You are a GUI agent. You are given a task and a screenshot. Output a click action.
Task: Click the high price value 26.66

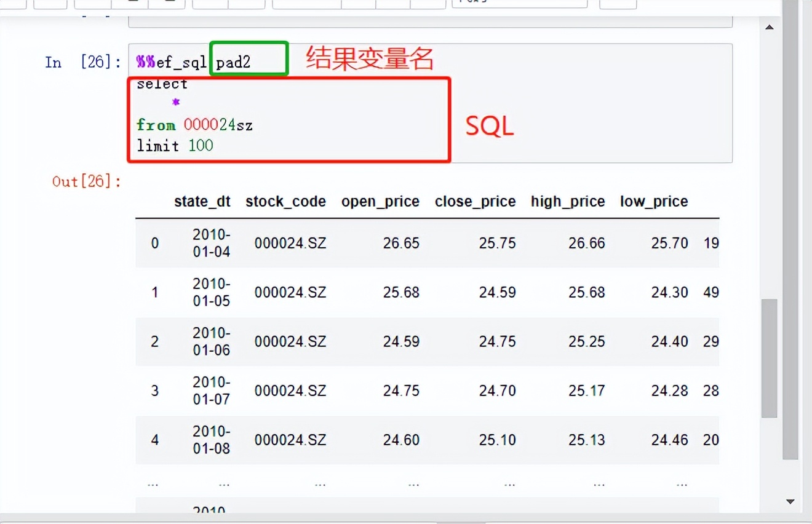(587, 243)
